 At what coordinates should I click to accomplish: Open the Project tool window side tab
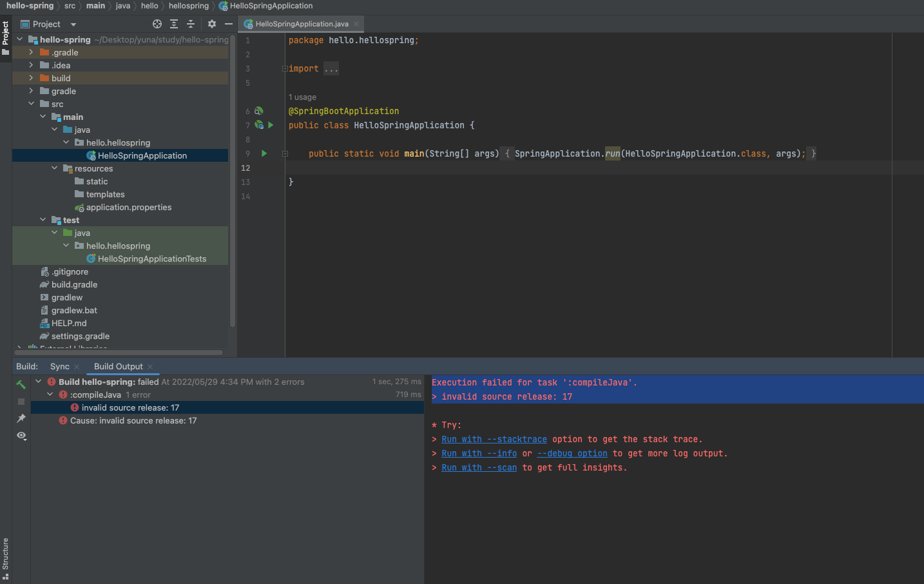(6, 37)
